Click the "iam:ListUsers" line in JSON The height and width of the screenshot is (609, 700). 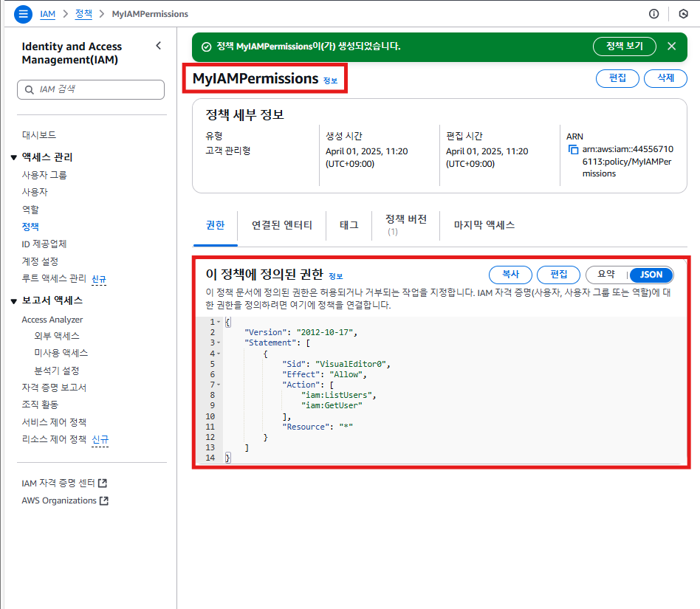(x=338, y=395)
